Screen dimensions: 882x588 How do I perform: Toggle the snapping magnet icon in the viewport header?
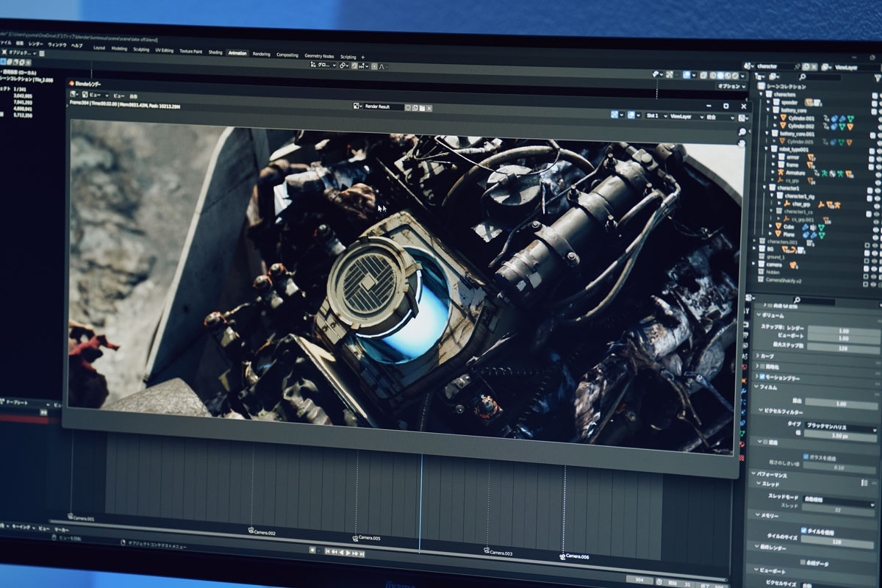pyautogui.click(x=354, y=65)
